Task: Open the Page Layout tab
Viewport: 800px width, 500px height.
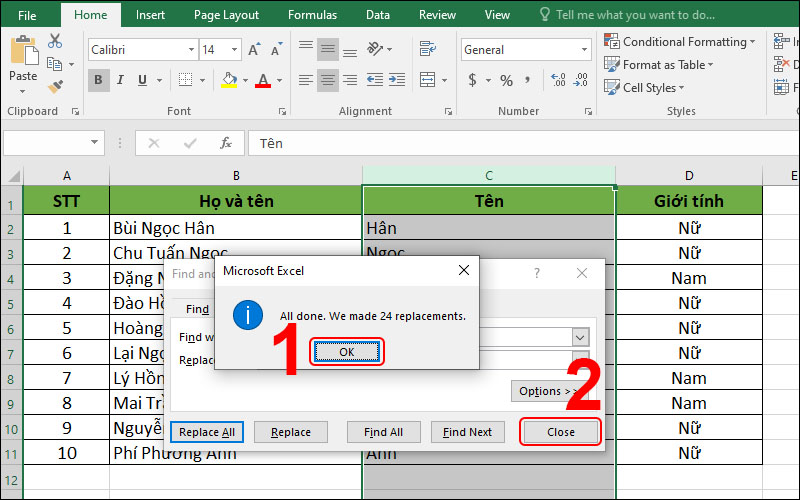Action: pos(226,15)
